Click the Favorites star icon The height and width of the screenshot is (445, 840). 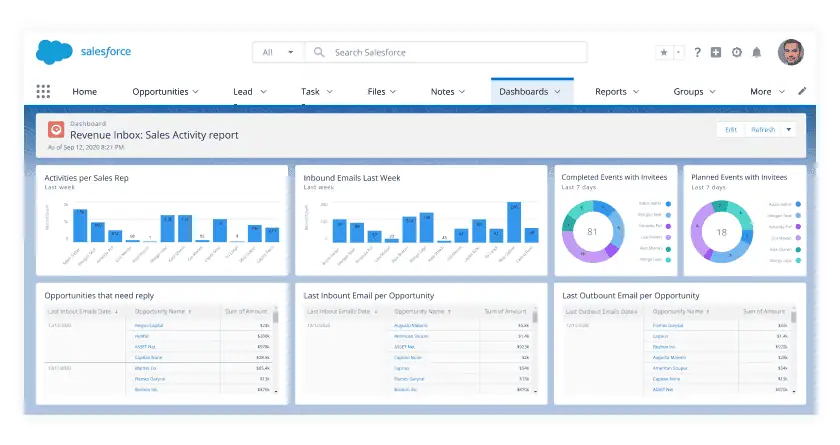(x=664, y=52)
